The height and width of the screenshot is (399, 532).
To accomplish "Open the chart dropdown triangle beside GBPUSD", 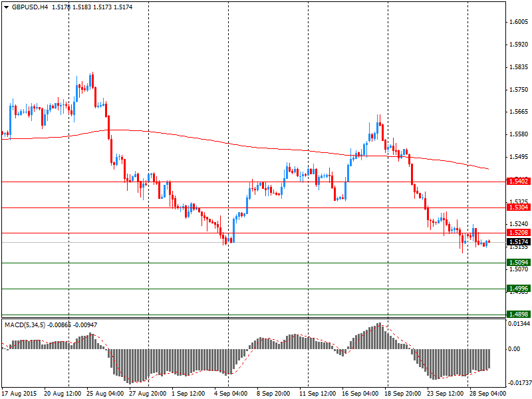I will click(6, 7).
